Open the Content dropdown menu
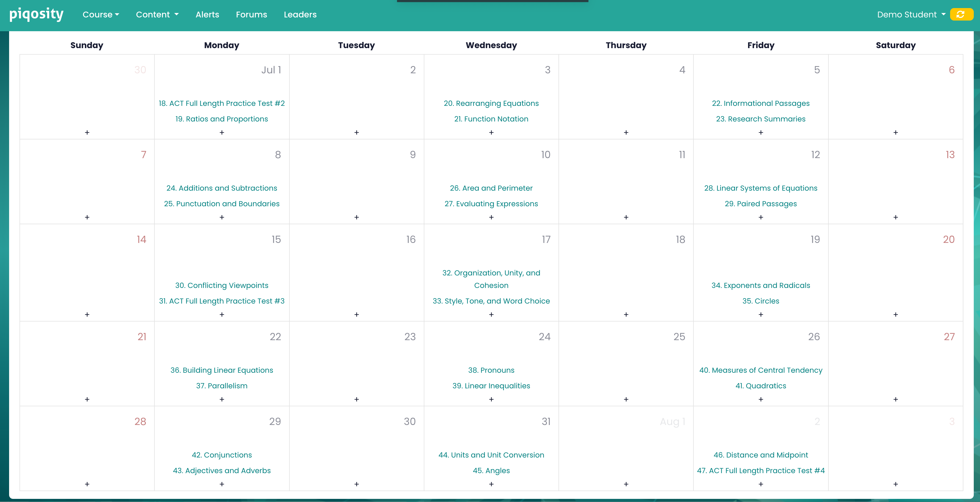This screenshot has height=502, width=980. click(x=156, y=14)
